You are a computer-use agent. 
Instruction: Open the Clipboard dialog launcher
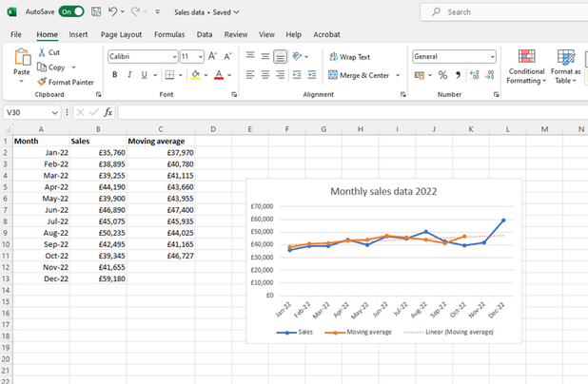pos(98,94)
